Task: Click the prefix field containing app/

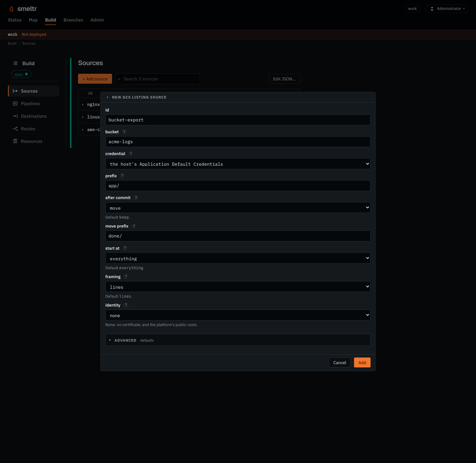Action: pos(238,186)
